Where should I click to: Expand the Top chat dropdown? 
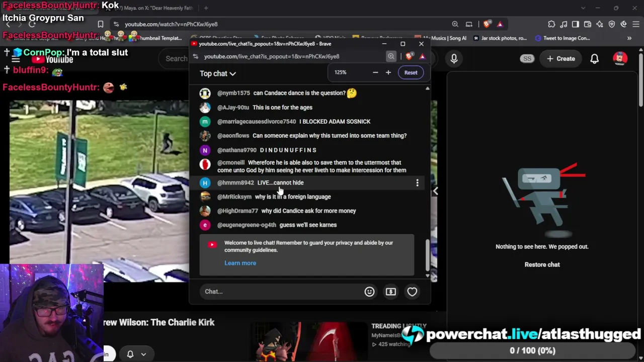(218, 73)
